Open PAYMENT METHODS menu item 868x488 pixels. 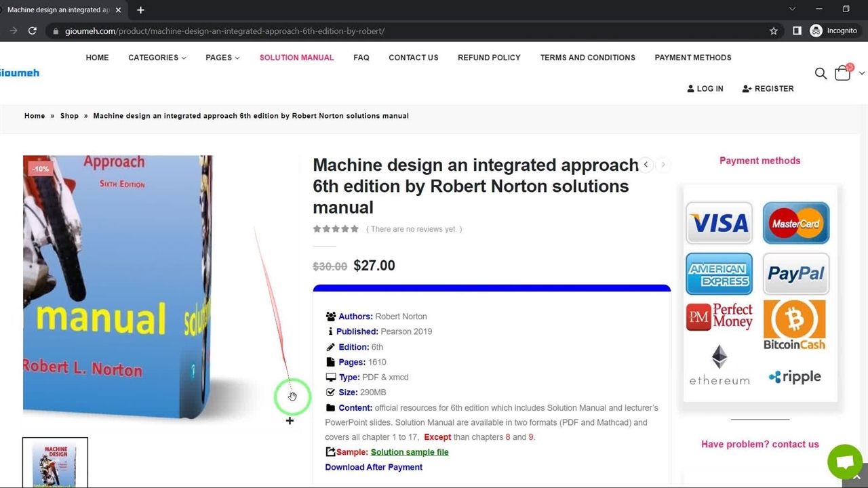693,58
